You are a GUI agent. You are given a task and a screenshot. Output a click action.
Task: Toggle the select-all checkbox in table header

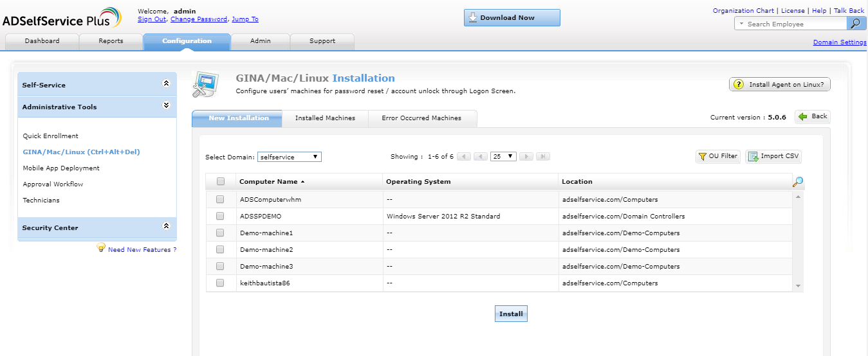(221, 181)
